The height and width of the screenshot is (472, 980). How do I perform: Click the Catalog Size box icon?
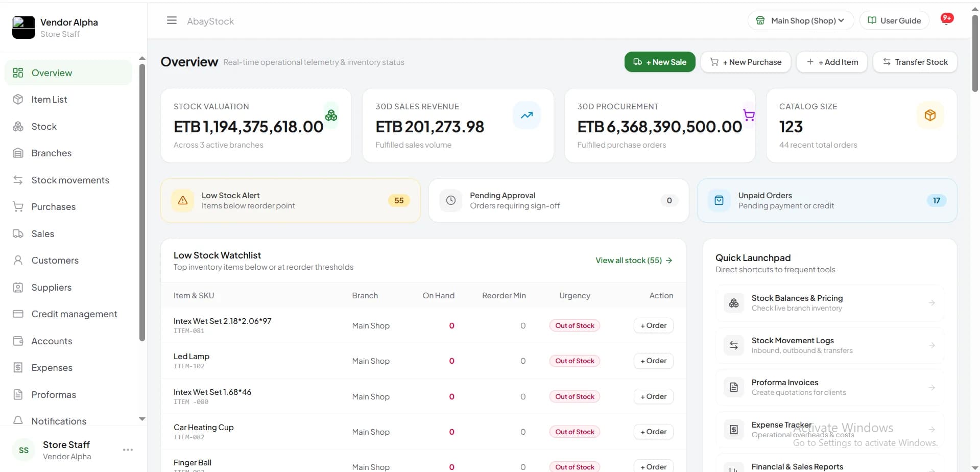pyautogui.click(x=930, y=115)
